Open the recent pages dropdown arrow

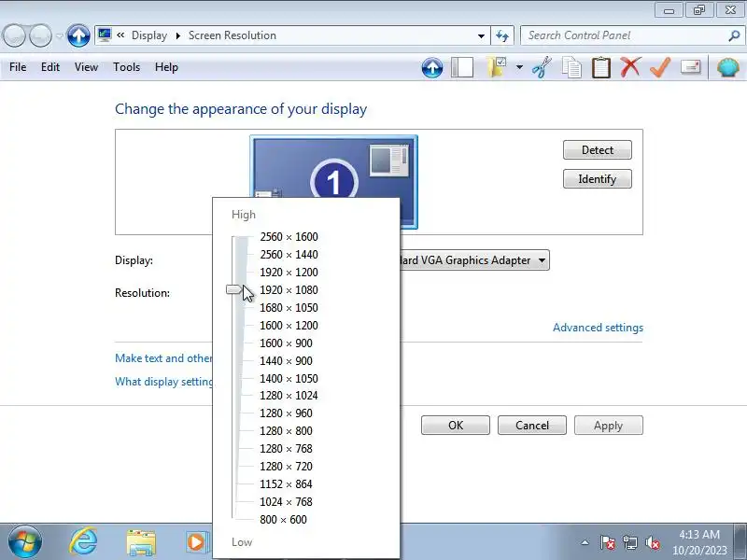click(59, 35)
